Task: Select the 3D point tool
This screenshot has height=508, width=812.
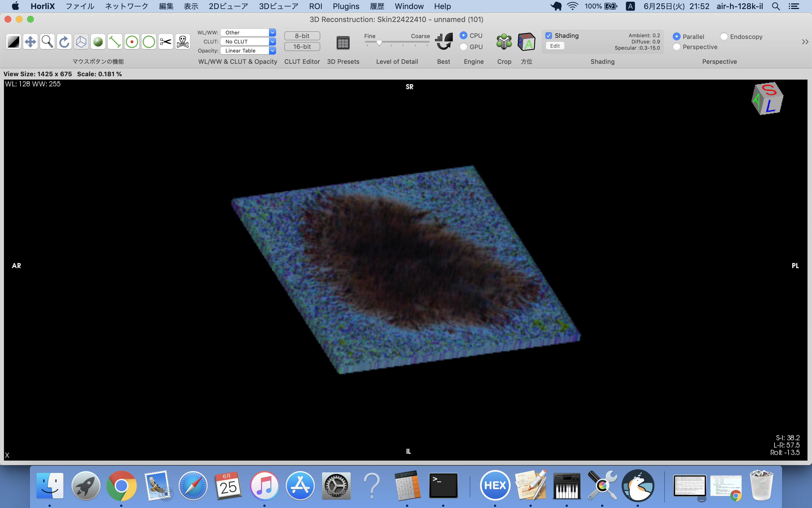Action: point(132,42)
